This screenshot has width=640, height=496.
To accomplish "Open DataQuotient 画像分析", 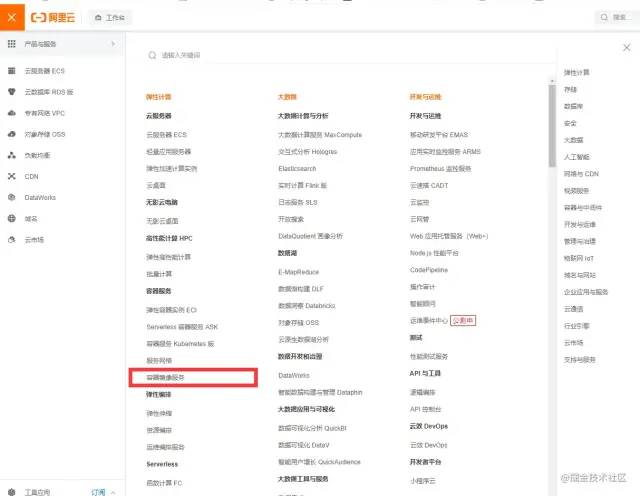I will [311, 236].
